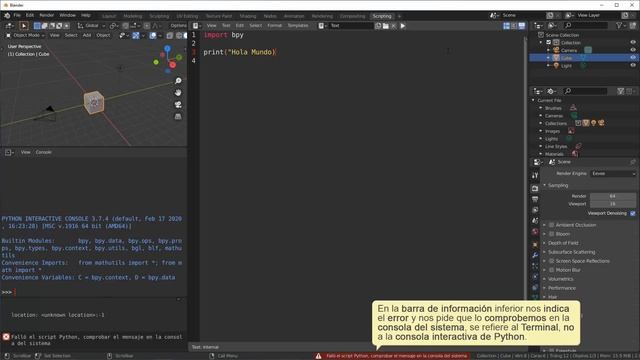The width and height of the screenshot is (640, 360).
Task: Open the View Layer properties tab icon
Action: click(535, 210)
